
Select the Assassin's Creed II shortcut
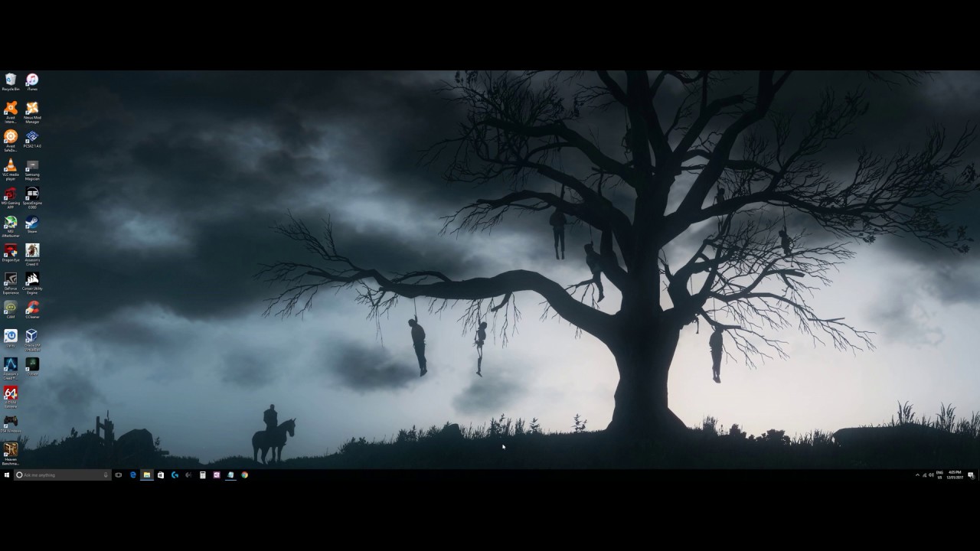pos(32,255)
